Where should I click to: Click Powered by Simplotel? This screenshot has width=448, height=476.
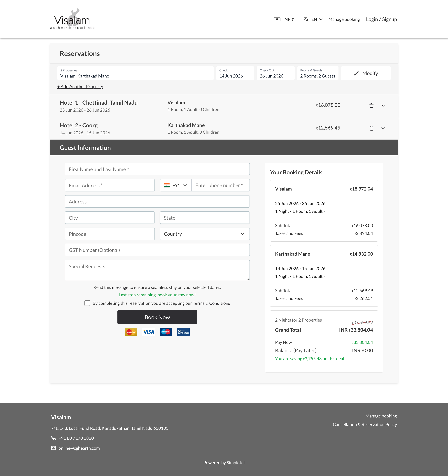tap(224, 462)
